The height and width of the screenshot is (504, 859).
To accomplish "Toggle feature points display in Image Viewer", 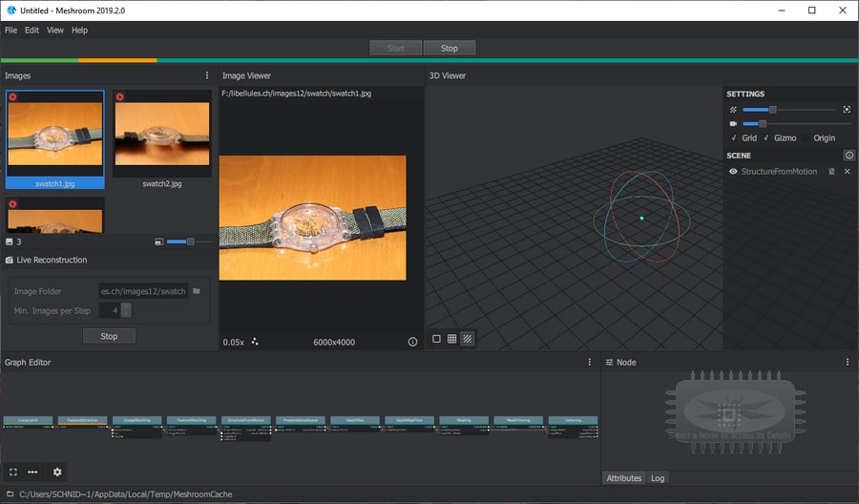I will [255, 342].
